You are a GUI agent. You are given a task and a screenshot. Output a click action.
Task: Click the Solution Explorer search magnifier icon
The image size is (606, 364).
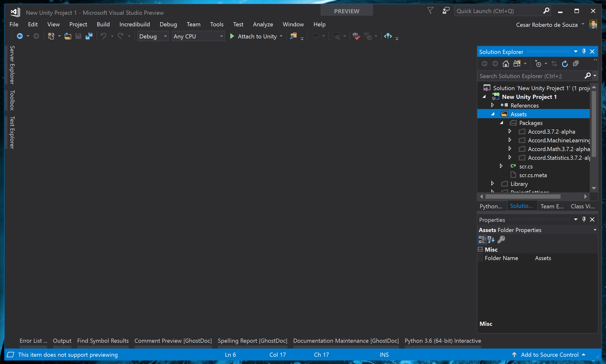[587, 76]
